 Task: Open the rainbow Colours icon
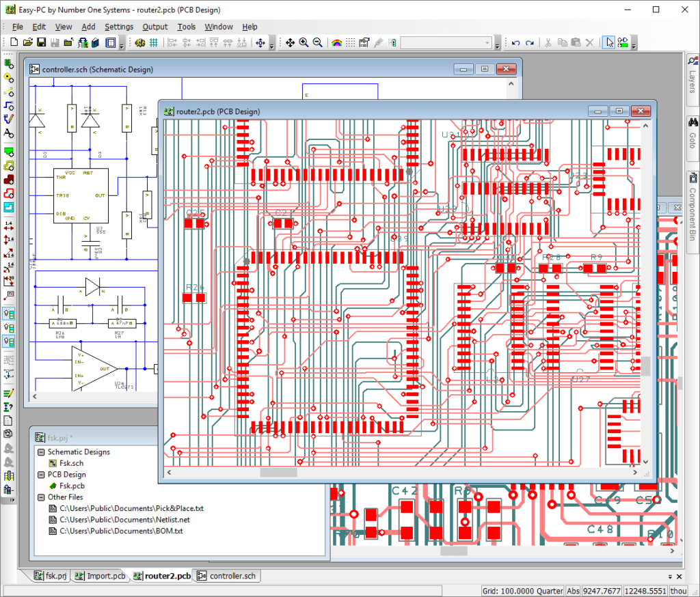point(336,42)
